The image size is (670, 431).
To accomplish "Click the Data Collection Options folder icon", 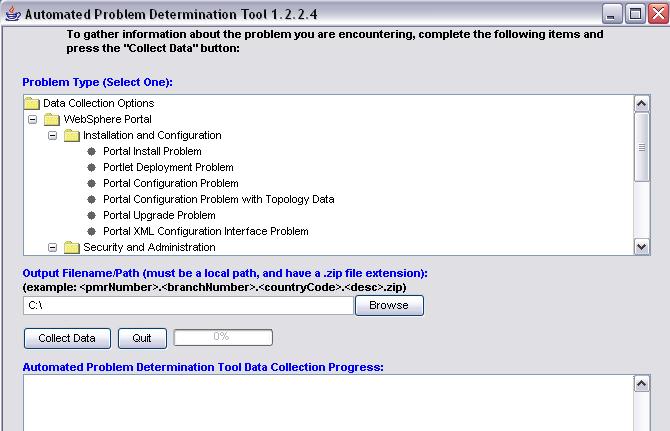I will click(31, 103).
